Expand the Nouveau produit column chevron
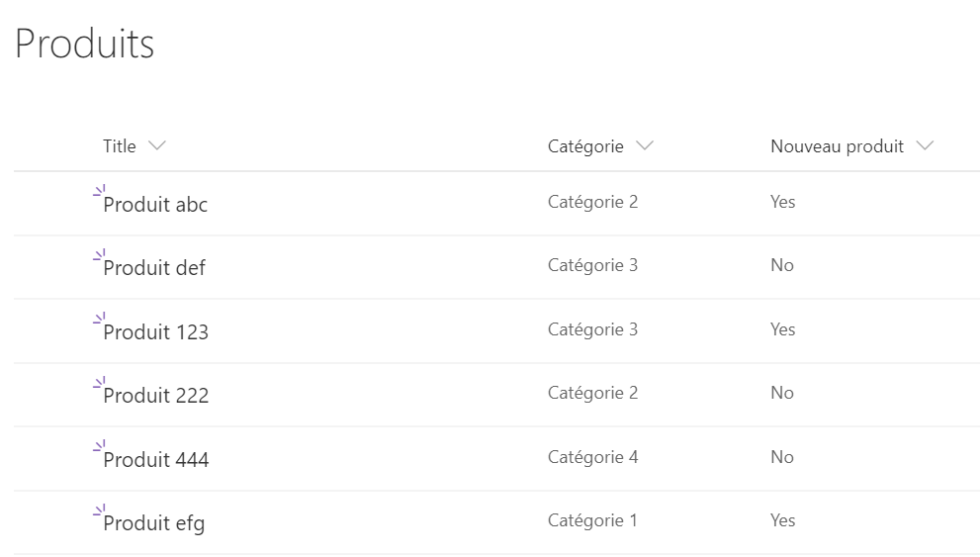Viewport: 980px width, 557px height. click(x=925, y=146)
